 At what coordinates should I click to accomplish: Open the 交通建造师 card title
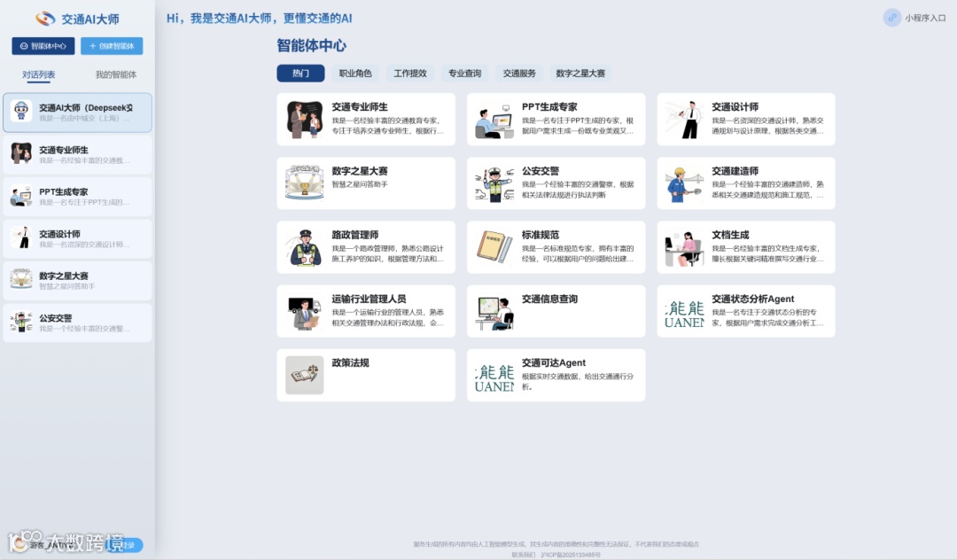(x=735, y=171)
